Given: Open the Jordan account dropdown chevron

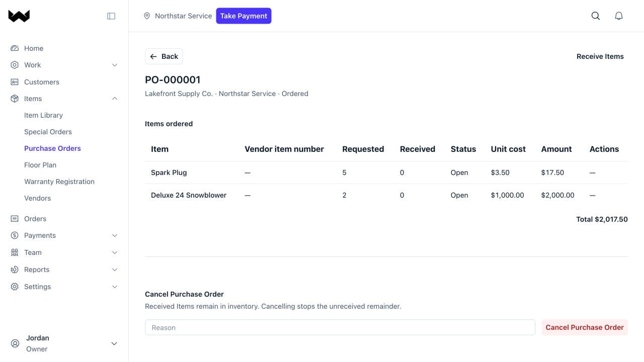Looking at the screenshot, I should [114, 343].
